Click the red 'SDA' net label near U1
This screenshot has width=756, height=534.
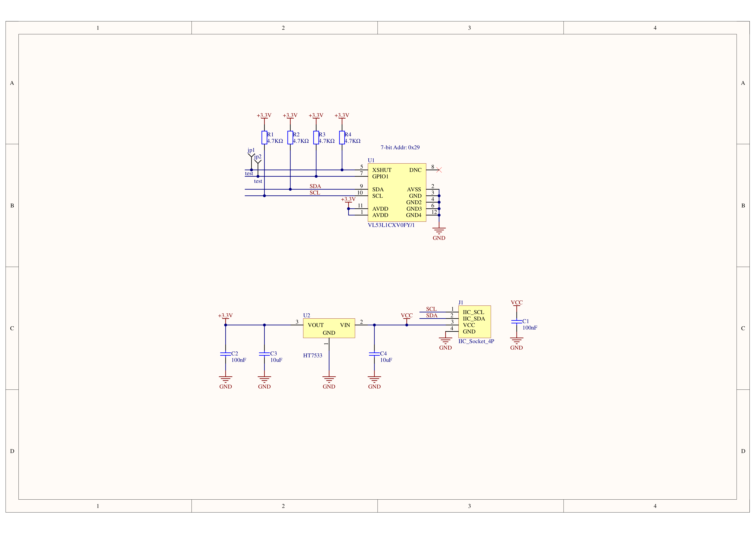tap(315, 186)
